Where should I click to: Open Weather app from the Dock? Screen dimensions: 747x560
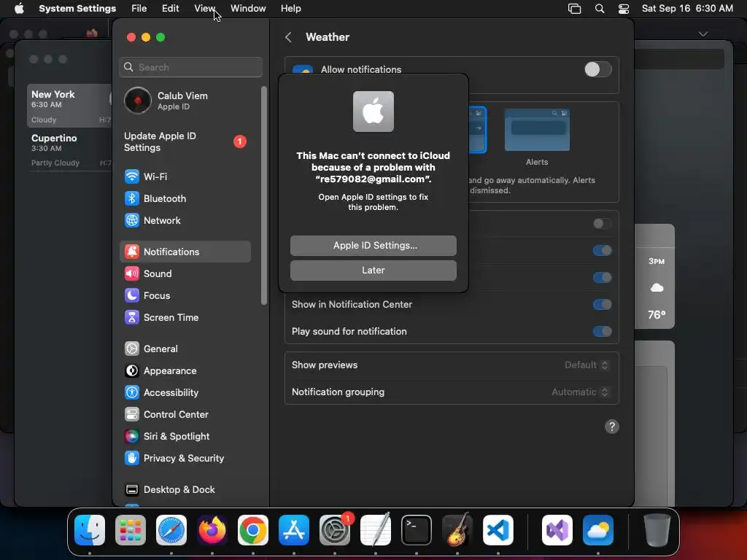(598, 530)
